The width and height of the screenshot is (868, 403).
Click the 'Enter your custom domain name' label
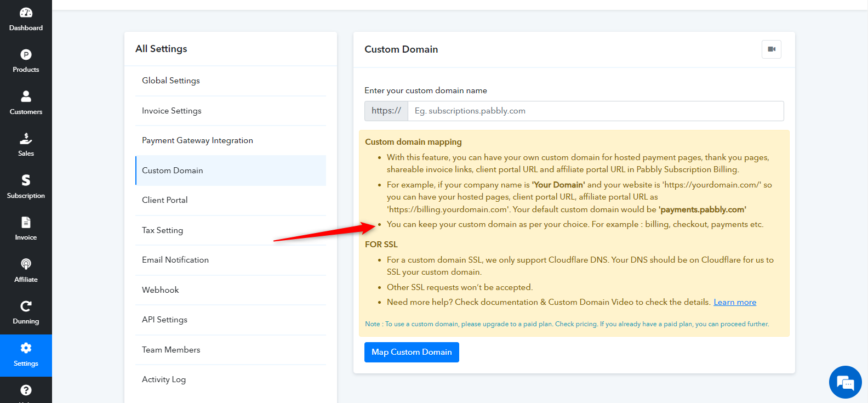(x=426, y=90)
